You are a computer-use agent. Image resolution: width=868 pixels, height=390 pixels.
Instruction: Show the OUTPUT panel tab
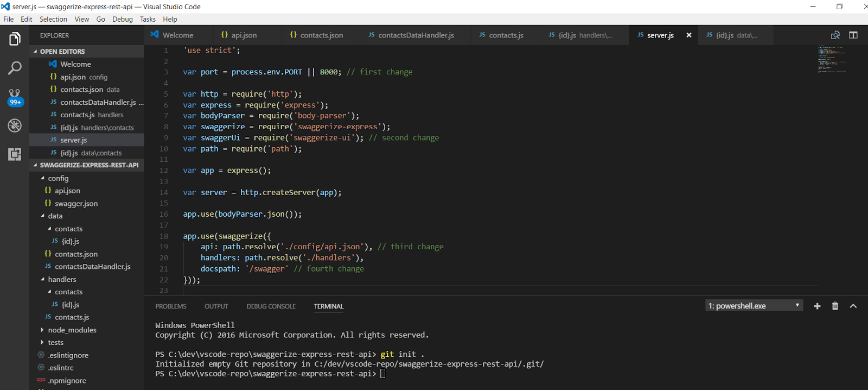(216, 306)
